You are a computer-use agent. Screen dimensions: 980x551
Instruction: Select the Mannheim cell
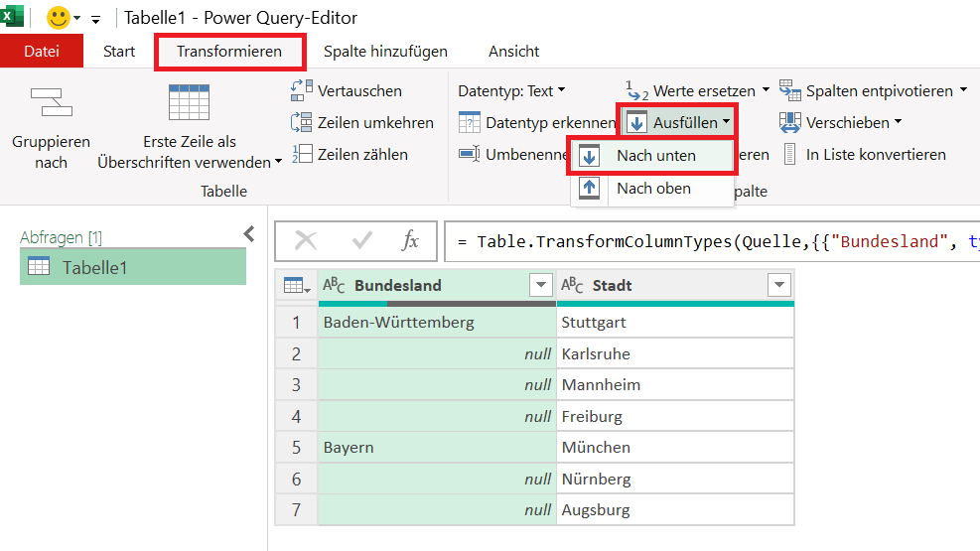click(675, 385)
